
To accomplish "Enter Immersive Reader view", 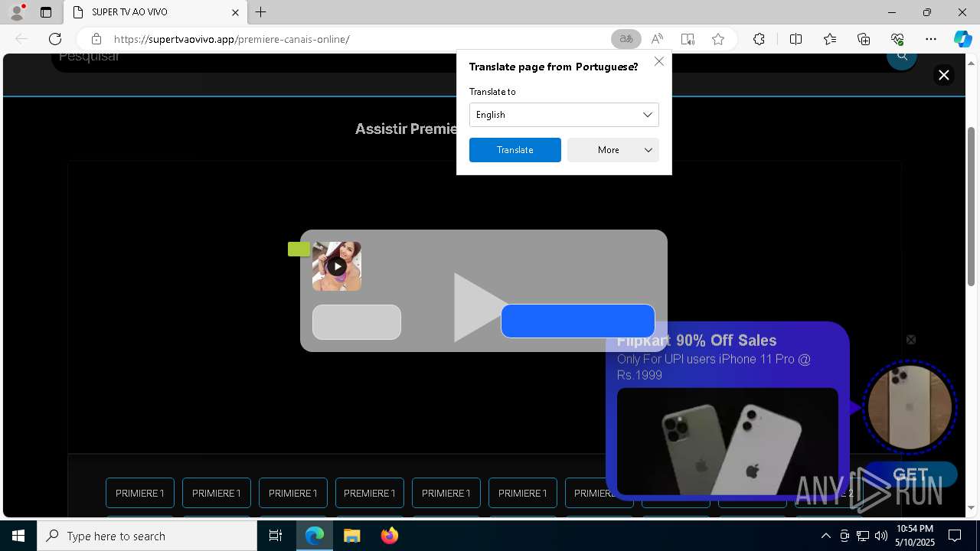I will point(688,39).
